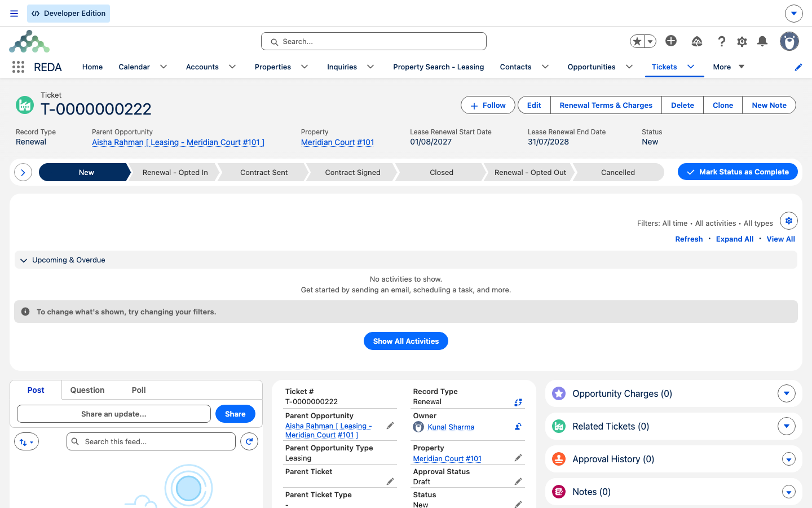Viewport: 812px width, 508px height.
Task: Open the Property Search - Leasing tab
Action: tap(439, 67)
